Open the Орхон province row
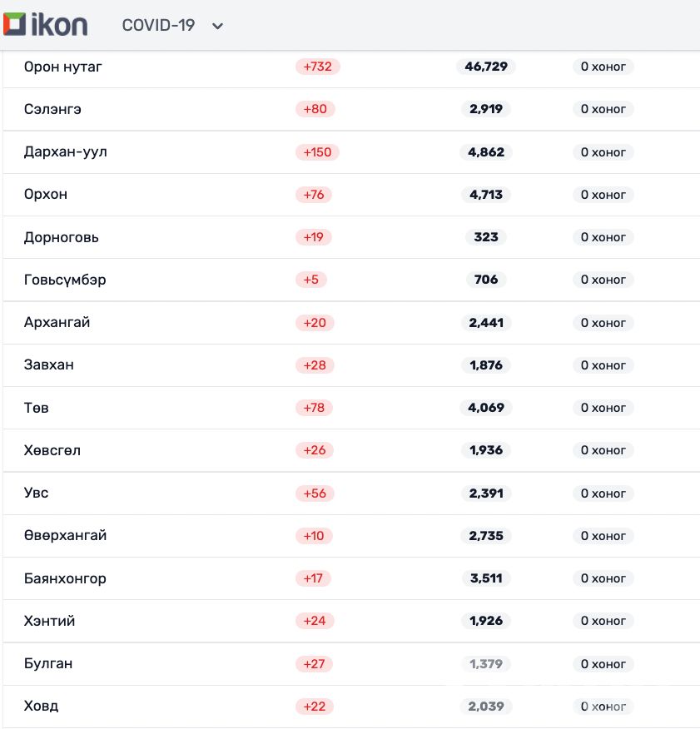The image size is (700, 729). click(x=46, y=195)
